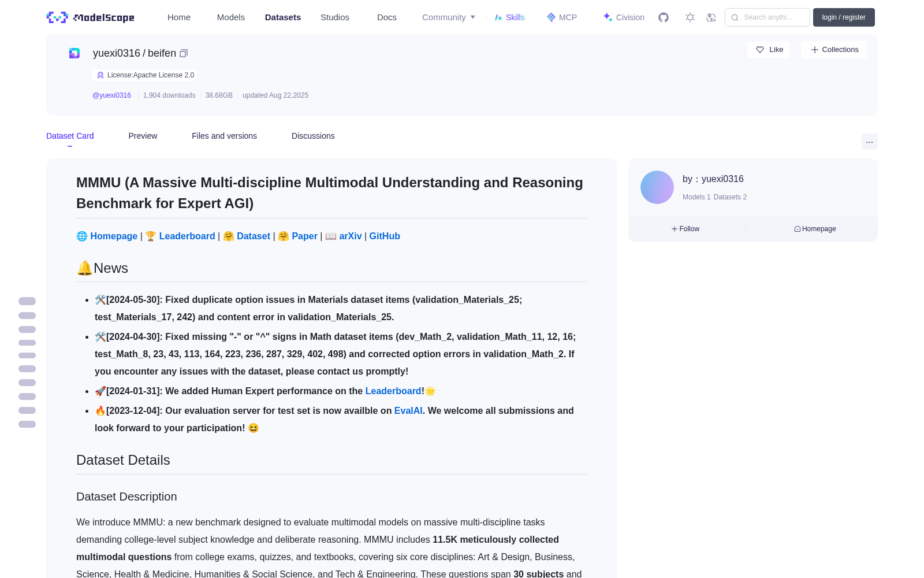Toggle light/dark theme sun icon
924x578 pixels.
pos(690,17)
